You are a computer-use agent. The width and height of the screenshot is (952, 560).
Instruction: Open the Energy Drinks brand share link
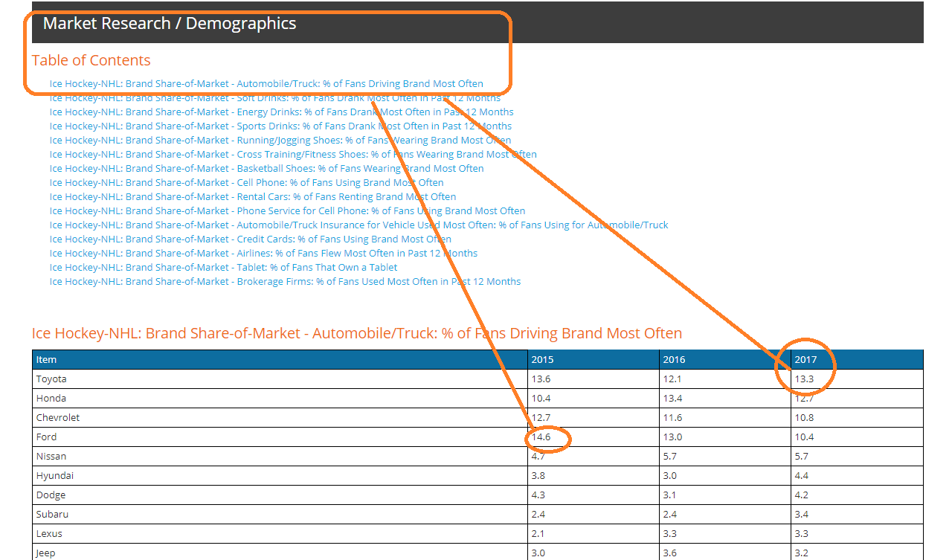(281, 112)
